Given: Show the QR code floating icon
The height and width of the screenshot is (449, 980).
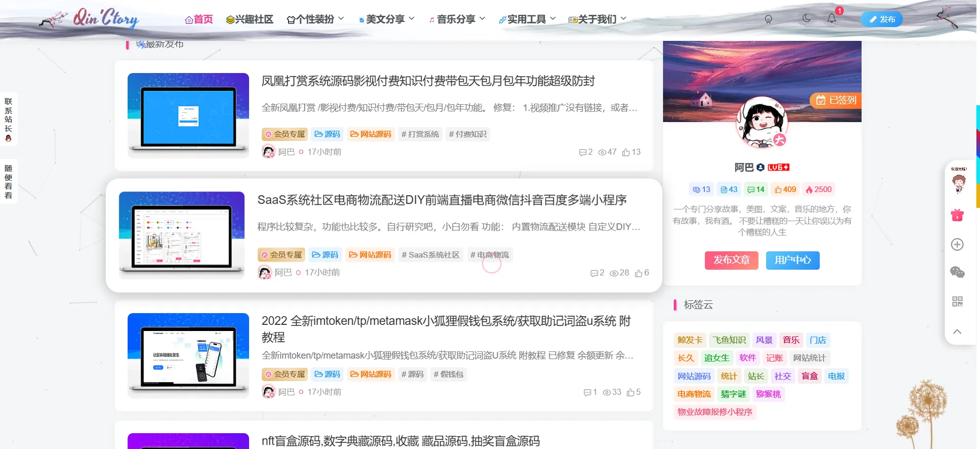Looking at the screenshot, I should pos(957,301).
